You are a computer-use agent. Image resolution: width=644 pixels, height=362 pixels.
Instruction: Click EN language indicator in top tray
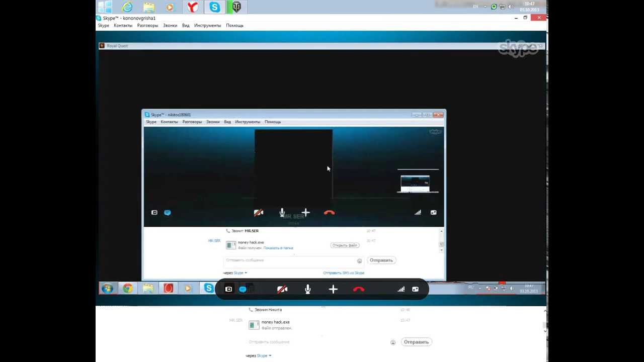475,7
